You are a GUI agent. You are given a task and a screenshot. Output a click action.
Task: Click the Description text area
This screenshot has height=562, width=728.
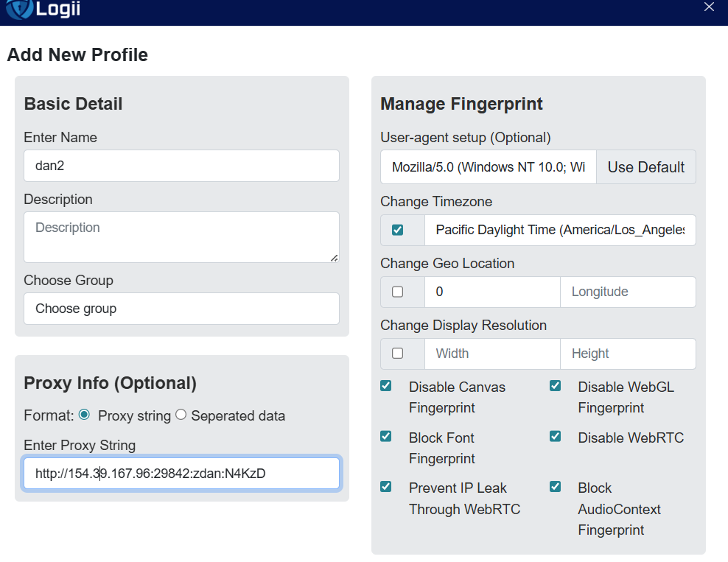pos(181,237)
